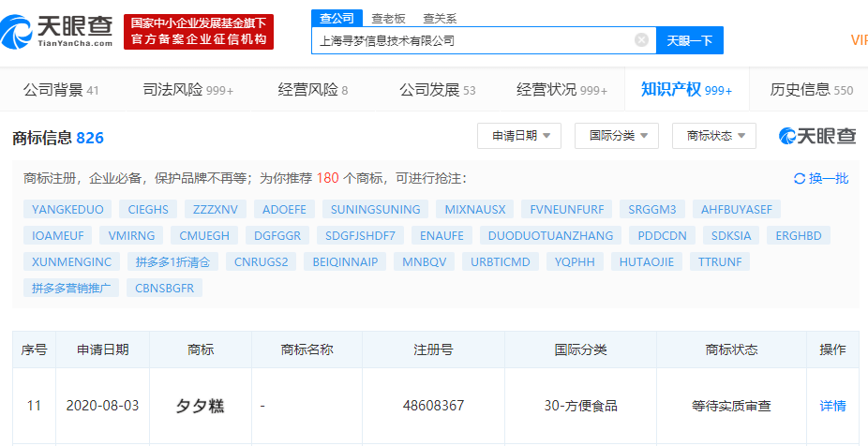This screenshot has width=868, height=446.
Task: Open the 司法风险 section tab
Action: 187,90
